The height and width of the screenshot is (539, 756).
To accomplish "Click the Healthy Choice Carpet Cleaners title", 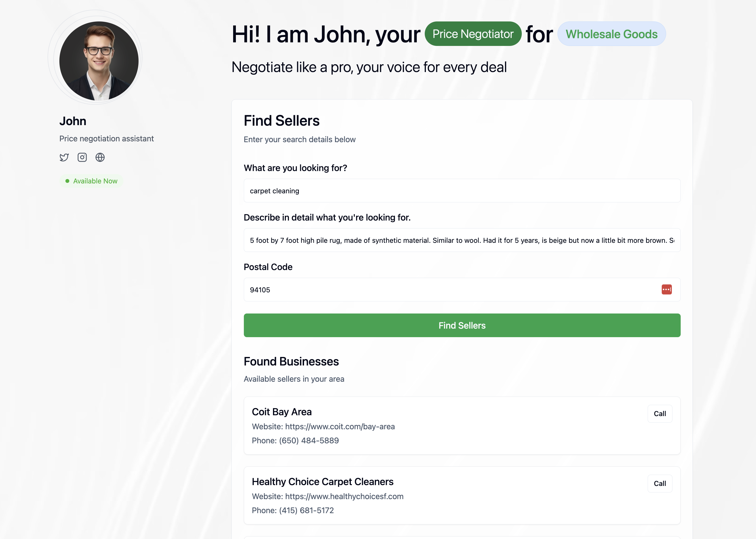I will tap(322, 482).
